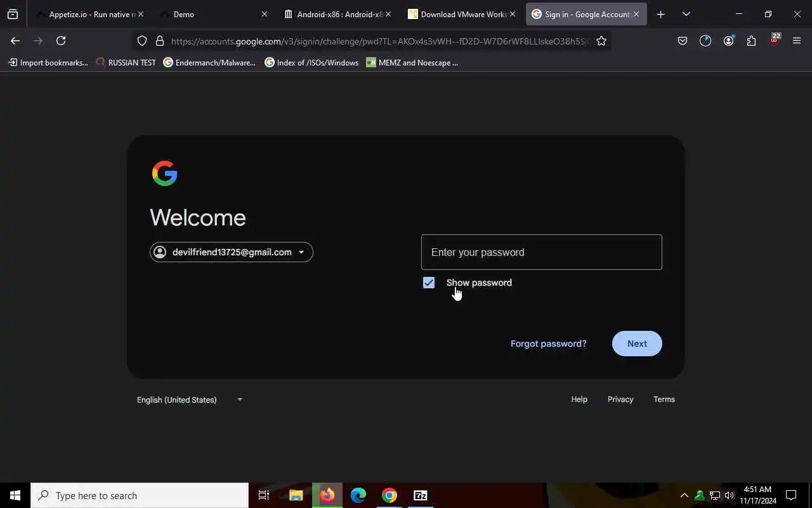Open the Help link
Screen dimensions: 812x508
579,399
